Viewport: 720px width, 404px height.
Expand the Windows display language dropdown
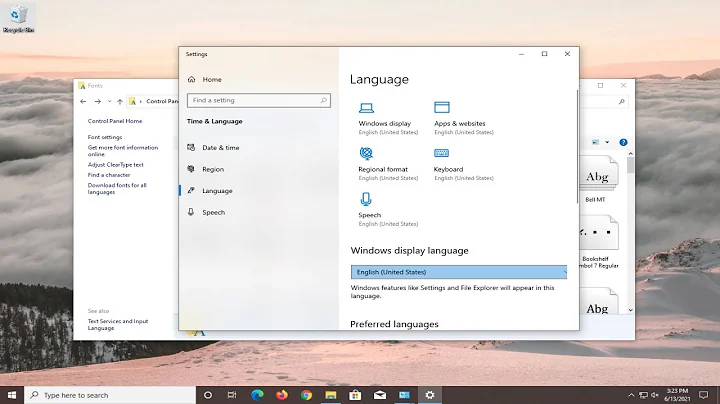[x=459, y=272]
